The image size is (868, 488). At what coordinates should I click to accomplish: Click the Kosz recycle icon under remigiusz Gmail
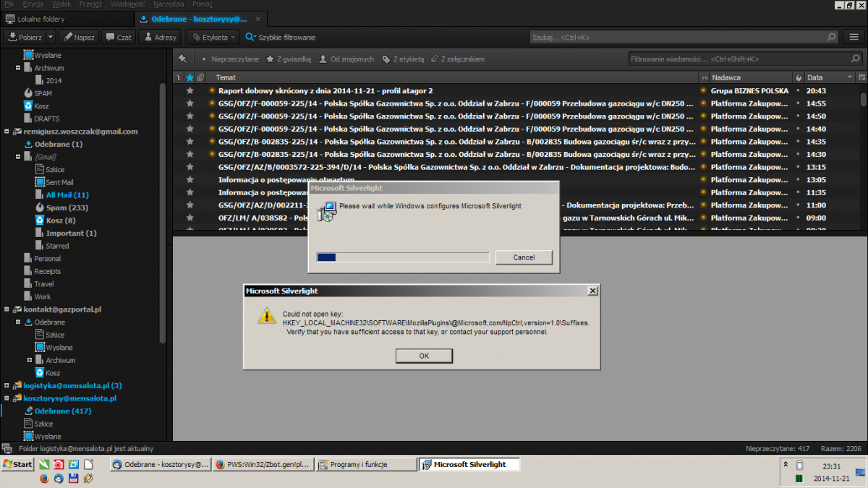pos(40,221)
